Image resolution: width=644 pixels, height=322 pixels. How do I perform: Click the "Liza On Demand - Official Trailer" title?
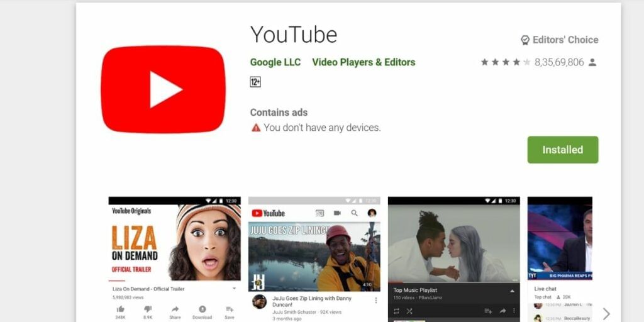pyautogui.click(x=148, y=289)
